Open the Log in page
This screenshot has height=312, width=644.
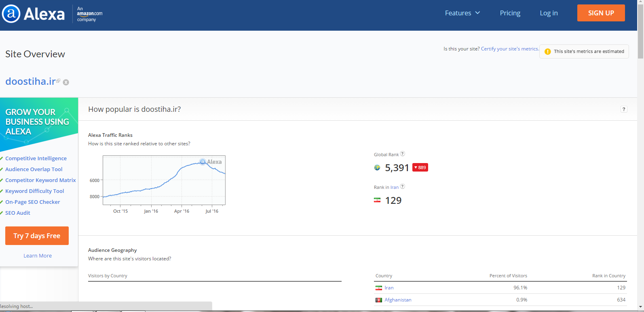(549, 13)
